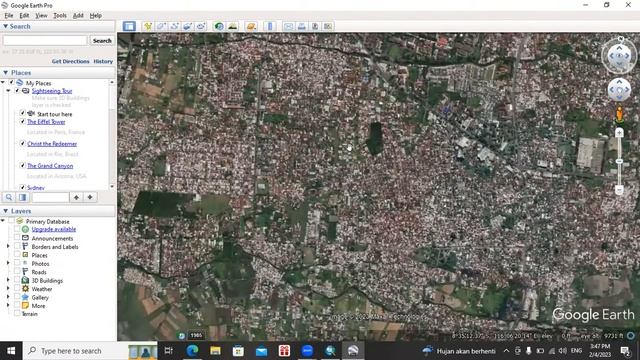
Task: Select the Add Polygon tool
Action: pos(161,26)
